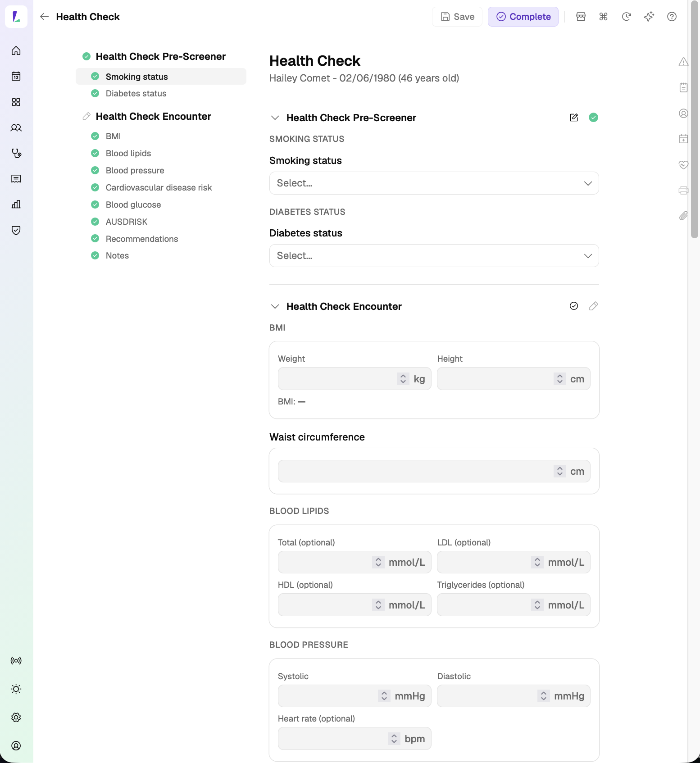Open the messages icon in sidebar
This screenshot has width=700, height=763.
(16, 179)
